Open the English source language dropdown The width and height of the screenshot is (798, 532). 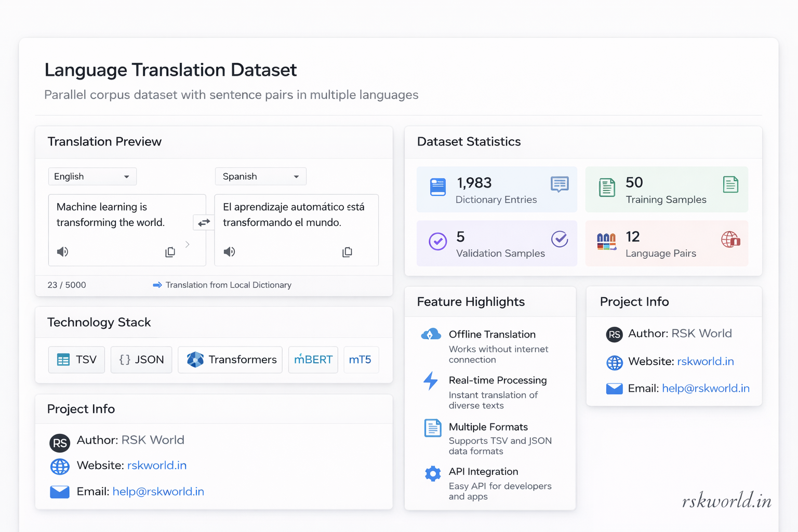pyautogui.click(x=92, y=176)
